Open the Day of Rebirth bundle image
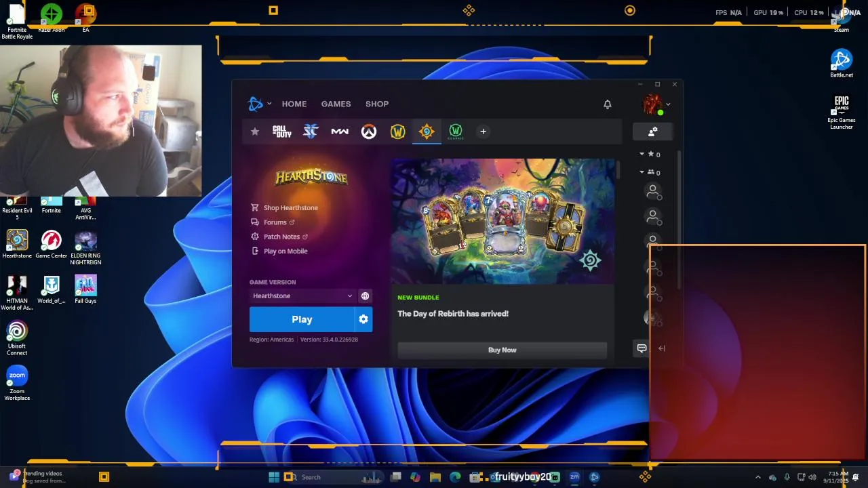The image size is (868, 488). coord(502,222)
